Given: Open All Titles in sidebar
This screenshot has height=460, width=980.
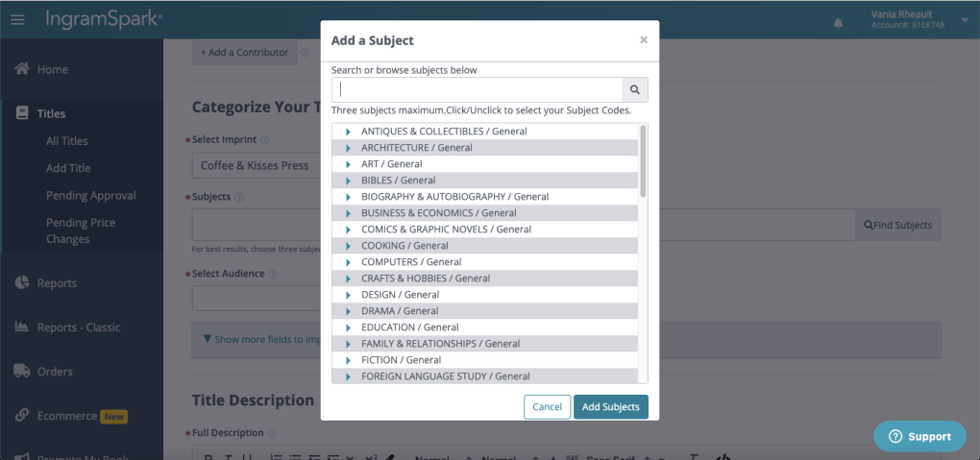Looking at the screenshot, I should (67, 141).
